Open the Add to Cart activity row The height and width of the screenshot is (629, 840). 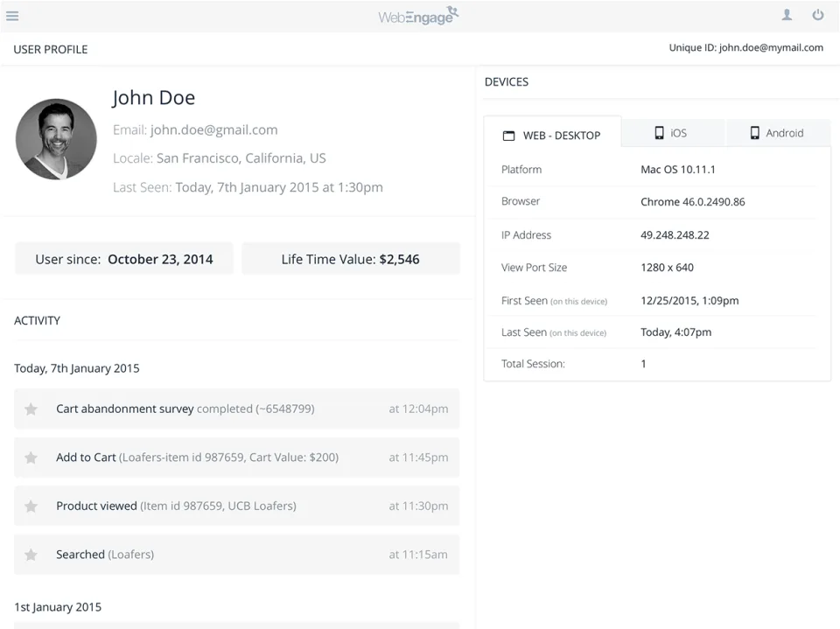coord(237,458)
